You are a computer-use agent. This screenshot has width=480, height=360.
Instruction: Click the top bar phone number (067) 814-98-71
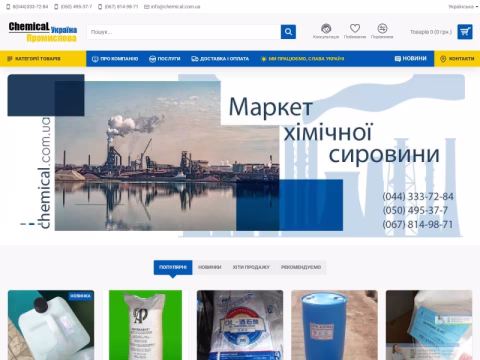[x=121, y=7]
